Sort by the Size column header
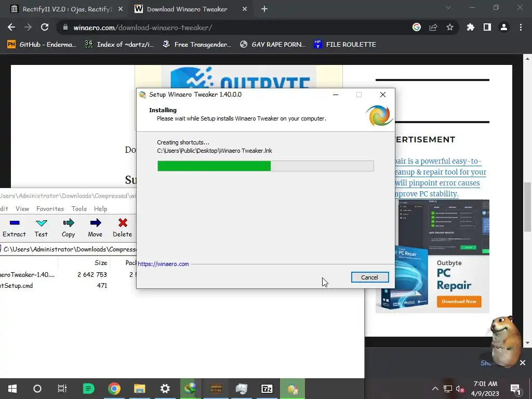Viewport: 532px width, 399px height. coord(100,262)
